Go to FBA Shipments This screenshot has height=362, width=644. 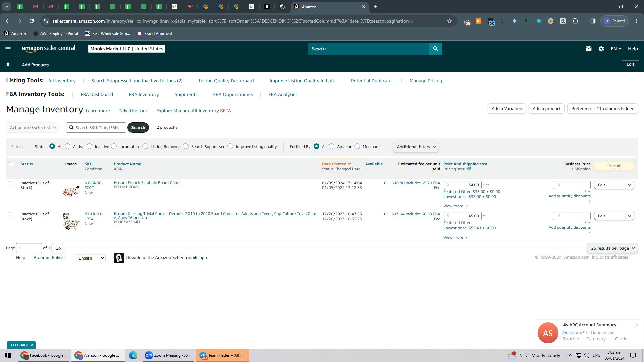(x=186, y=94)
